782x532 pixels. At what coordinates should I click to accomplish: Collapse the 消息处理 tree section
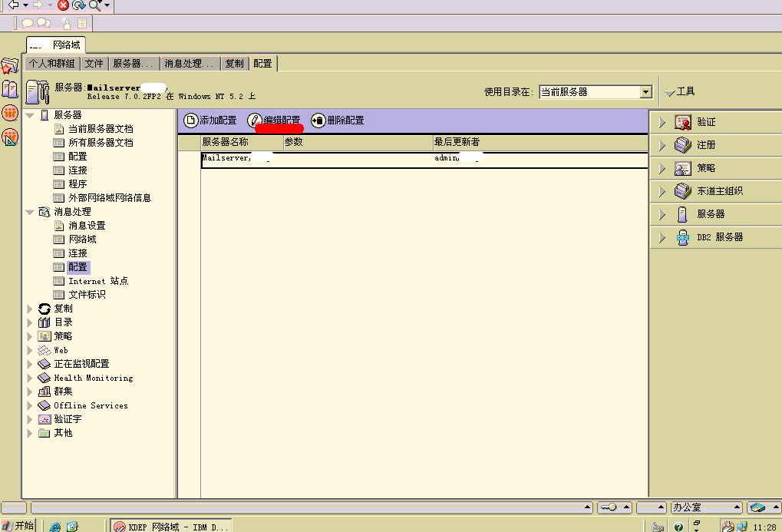click(x=30, y=212)
